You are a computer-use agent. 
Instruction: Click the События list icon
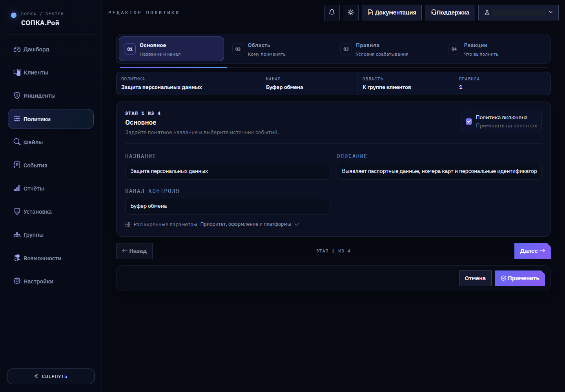[17, 165]
